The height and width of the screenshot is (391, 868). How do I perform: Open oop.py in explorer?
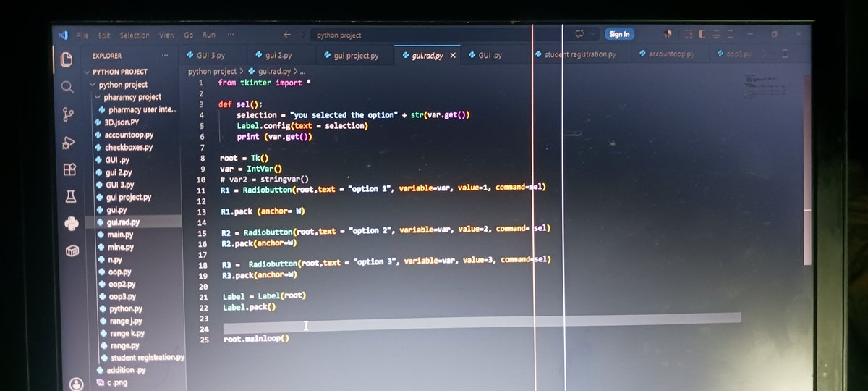point(120,272)
